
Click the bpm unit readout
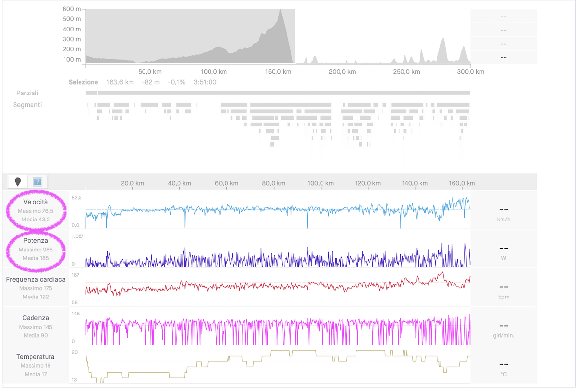tap(503, 297)
